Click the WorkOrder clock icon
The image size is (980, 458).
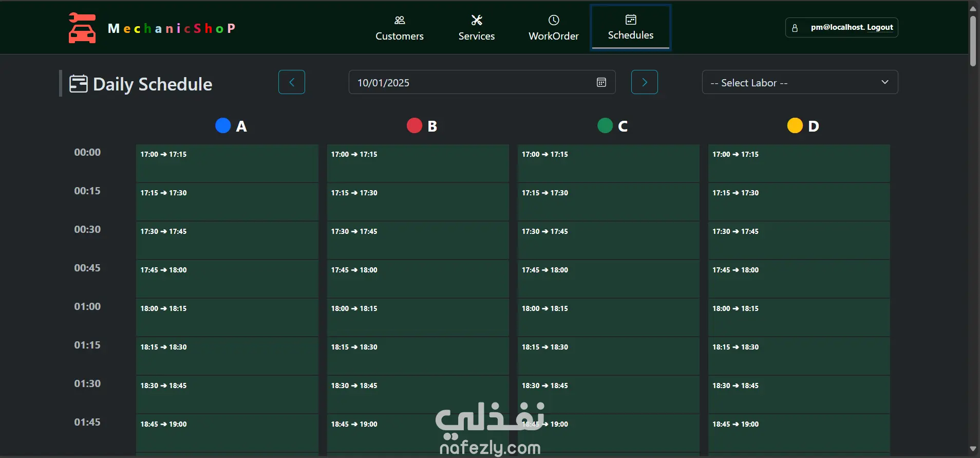554,20
